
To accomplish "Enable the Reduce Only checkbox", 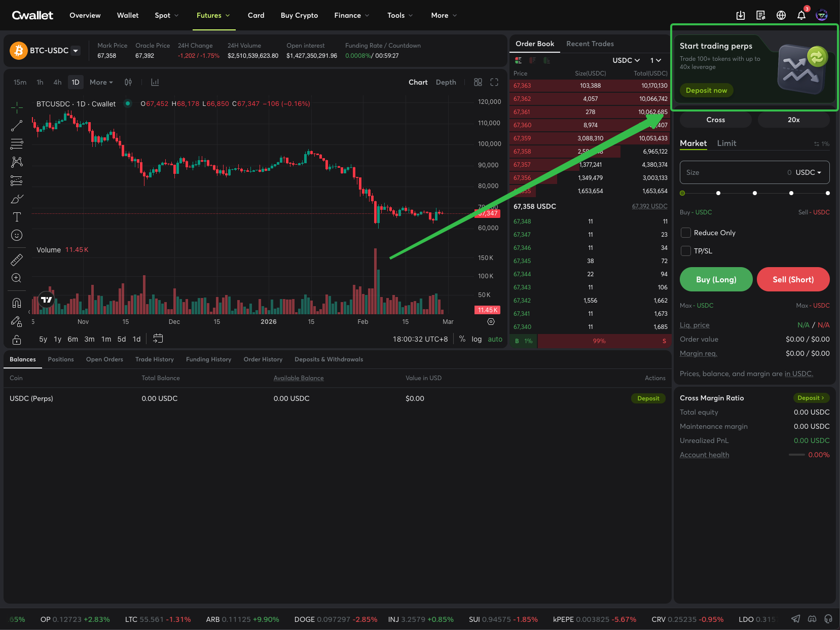I will coord(685,233).
